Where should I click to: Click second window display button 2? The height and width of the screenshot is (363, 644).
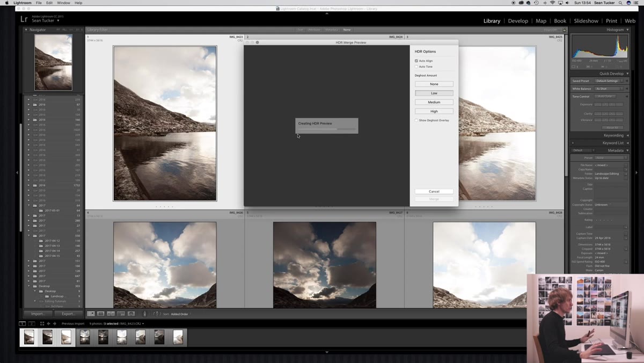31,324
